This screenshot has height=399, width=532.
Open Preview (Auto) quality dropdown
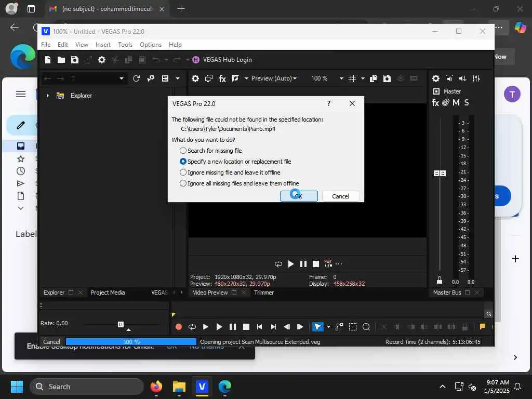click(x=274, y=78)
